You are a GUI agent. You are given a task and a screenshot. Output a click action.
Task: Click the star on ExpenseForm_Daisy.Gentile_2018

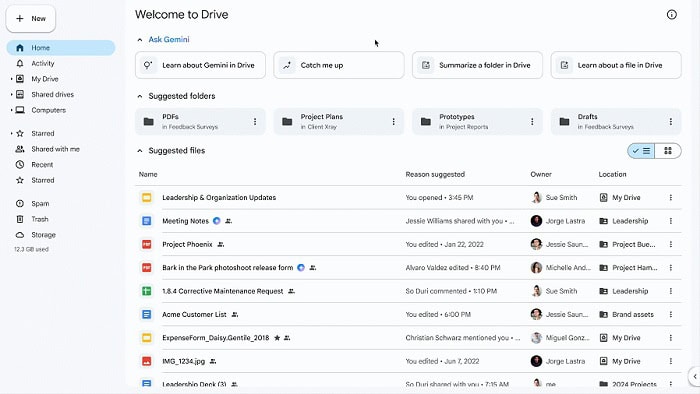point(277,338)
